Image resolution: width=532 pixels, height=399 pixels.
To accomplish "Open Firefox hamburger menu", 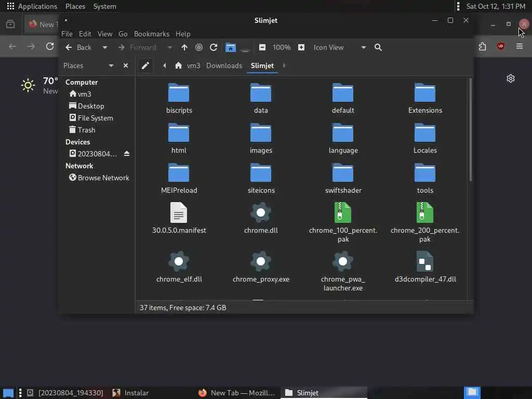I will [520, 46].
